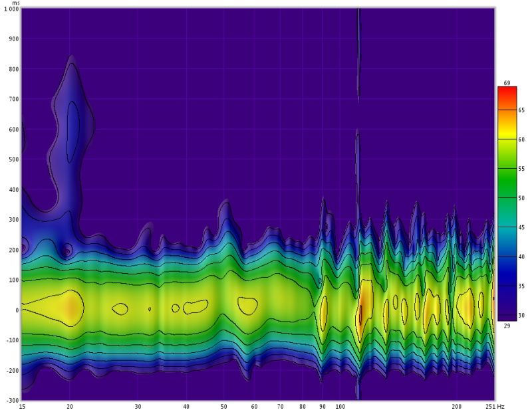Select the '800' time axis label
Viewport: 532px width, 412px height.
pos(14,69)
